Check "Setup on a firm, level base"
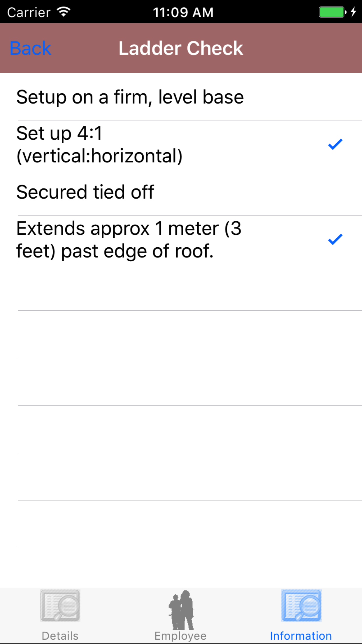 [130, 97]
